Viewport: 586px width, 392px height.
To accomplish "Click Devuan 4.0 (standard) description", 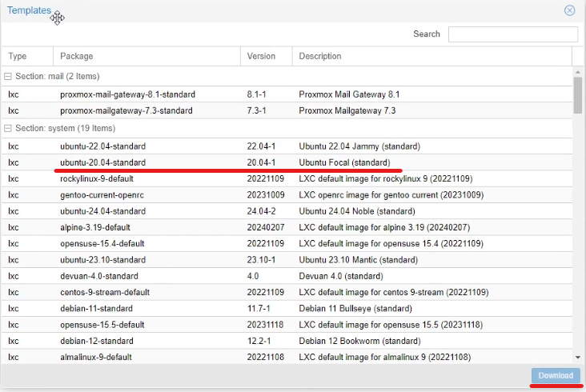I will click(341, 276).
